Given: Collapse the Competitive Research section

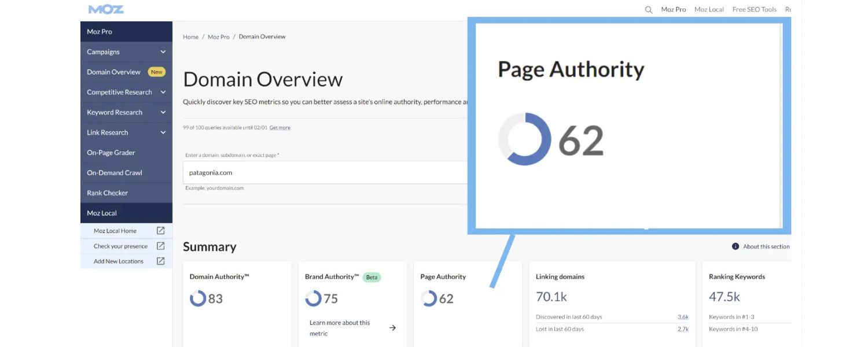Looking at the screenshot, I should 164,92.
